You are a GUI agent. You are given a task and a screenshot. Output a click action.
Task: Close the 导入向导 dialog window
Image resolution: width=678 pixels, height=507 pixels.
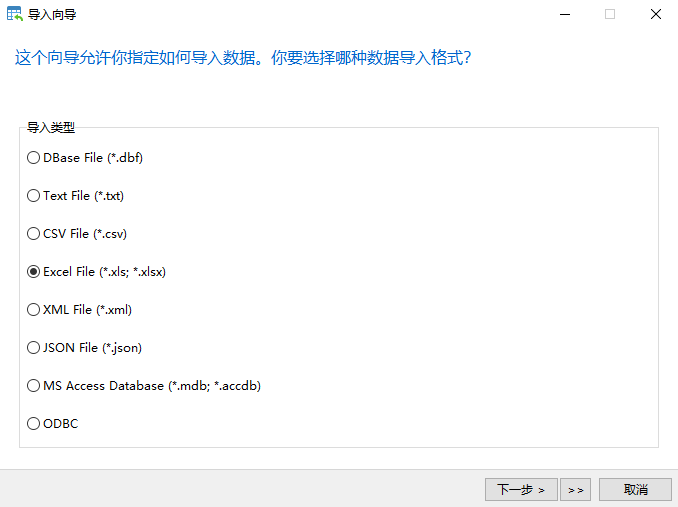pos(656,14)
